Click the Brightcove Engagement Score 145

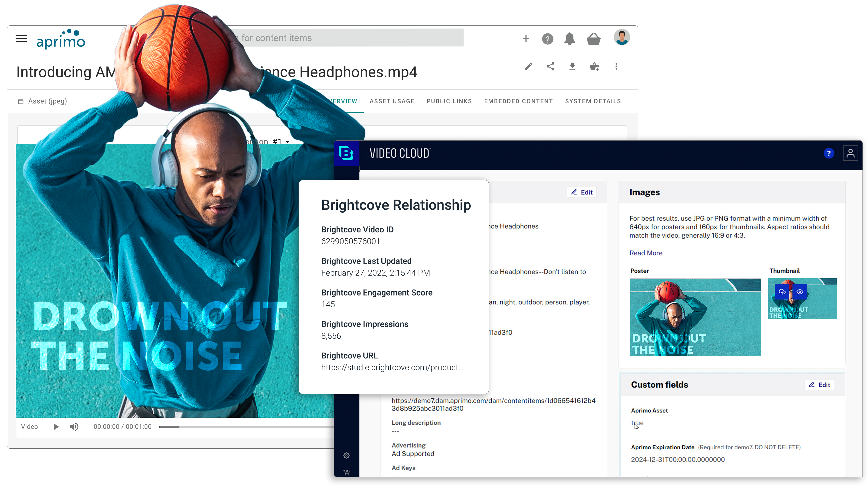(328, 304)
